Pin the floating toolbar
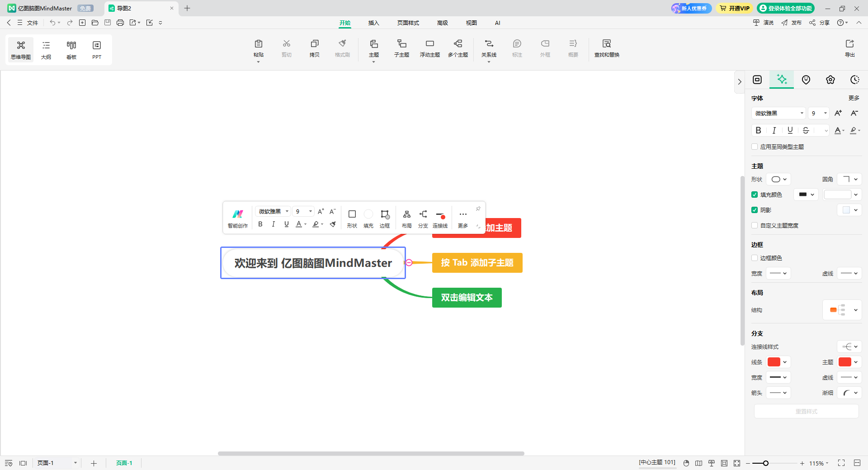The image size is (868, 470). pyautogui.click(x=478, y=209)
